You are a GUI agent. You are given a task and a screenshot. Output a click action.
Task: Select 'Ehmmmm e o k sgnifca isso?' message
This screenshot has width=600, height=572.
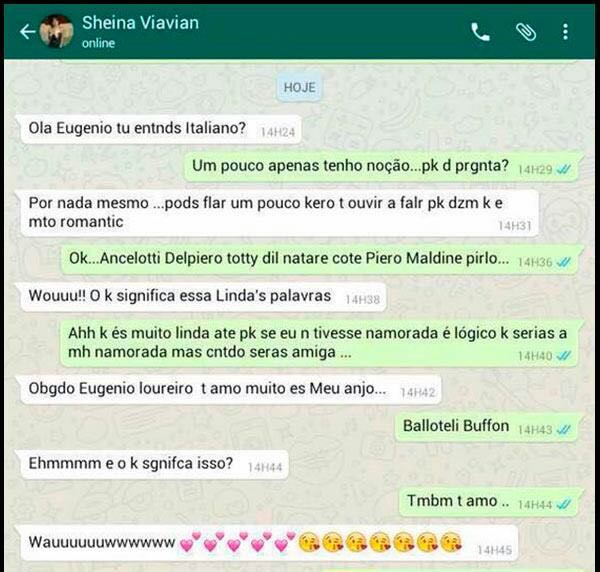pyautogui.click(x=152, y=464)
